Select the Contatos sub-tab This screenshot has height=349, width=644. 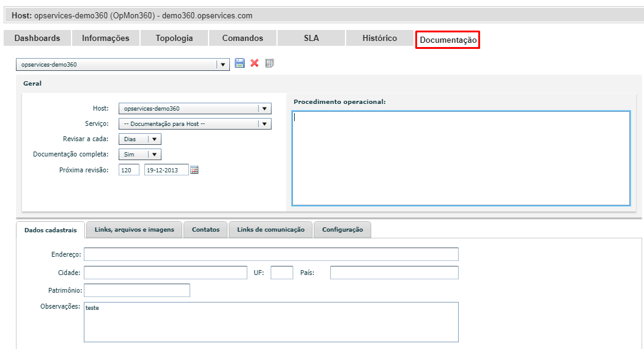(205, 230)
